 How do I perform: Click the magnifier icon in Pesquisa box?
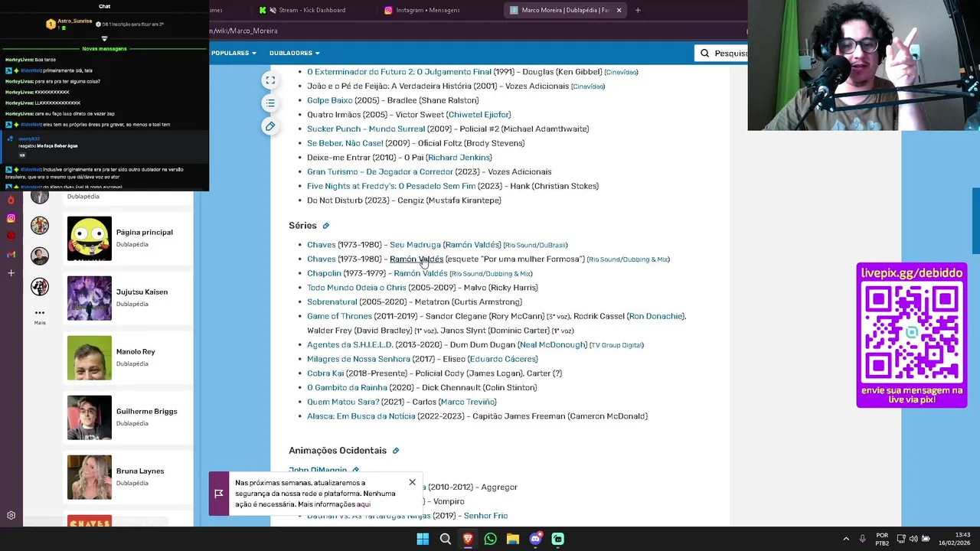[704, 53]
